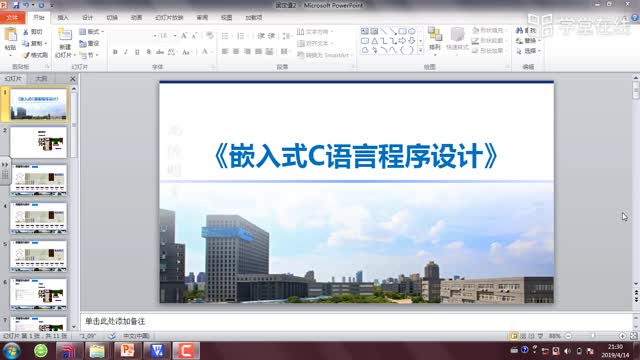The height and width of the screenshot is (360, 640).
Task: Select slide 3 thumbnail
Action: point(38,180)
